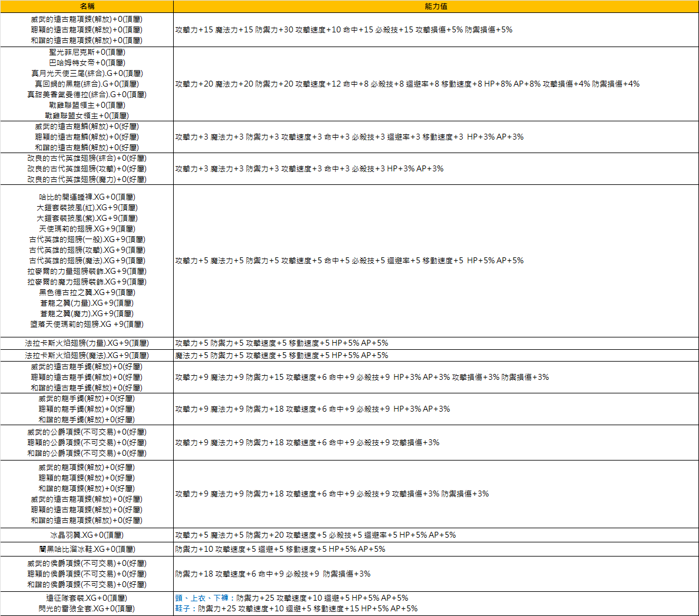Click 法拉卡斯火焰翅膀(力量).XG+9(頂層) row name

tap(87, 343)
